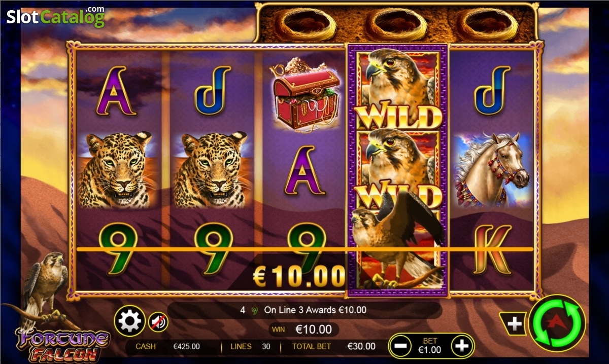
Task: Decrease the bet with minus button
Action: [x=400, y=346]
